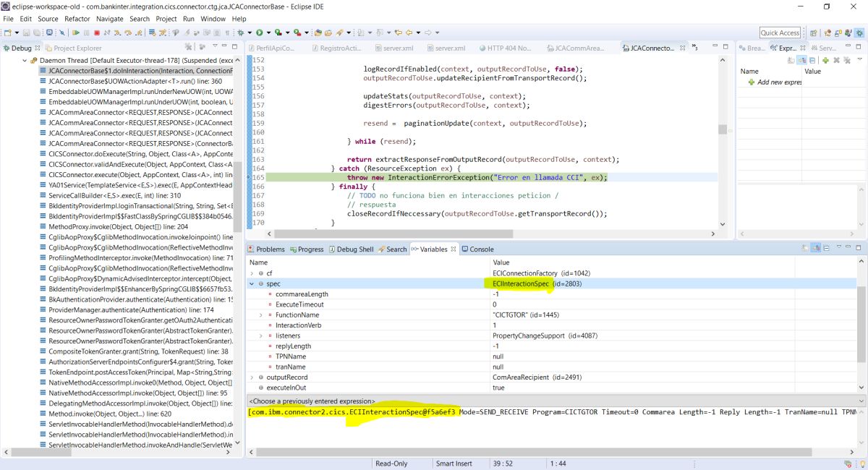Open the Window menu
Screen dimensions: 868x470
213,19
